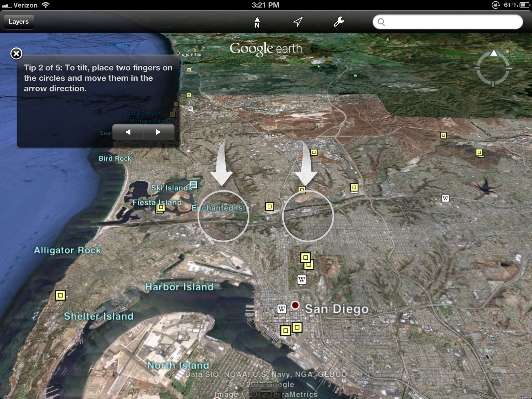532x399 pixels.
Task: Tap green mountain peak marker near Google earth logo
Action: 319,66
